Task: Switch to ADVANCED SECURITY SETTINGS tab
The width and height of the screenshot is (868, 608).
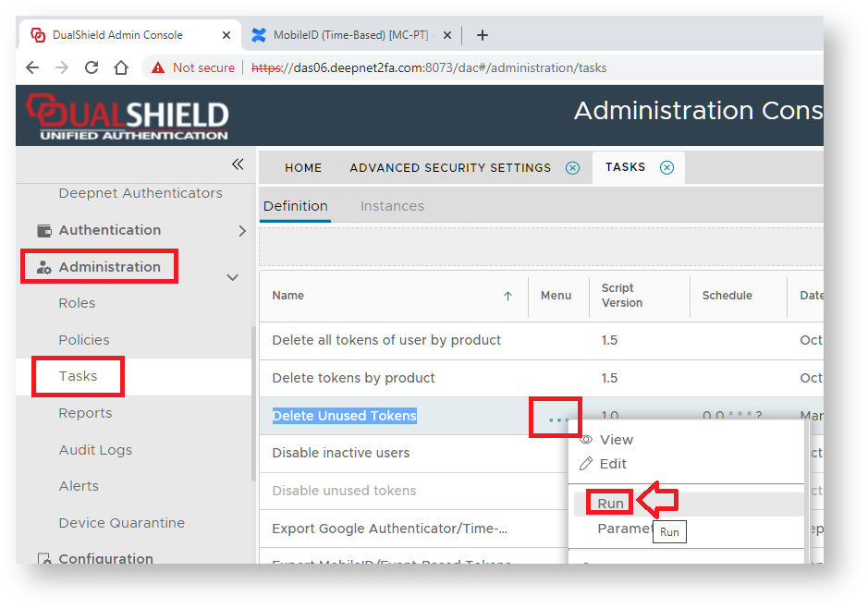Action: (450, 167)
